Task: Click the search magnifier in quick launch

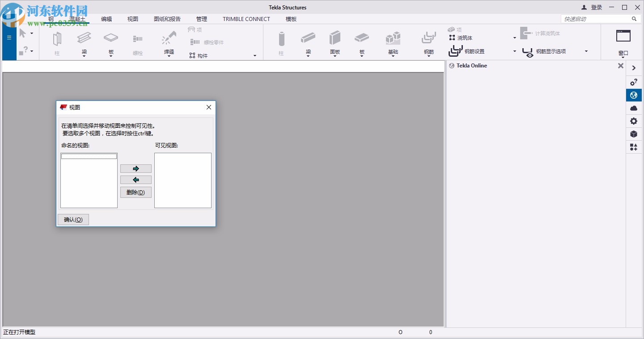Action: click(x=634, y=19)
